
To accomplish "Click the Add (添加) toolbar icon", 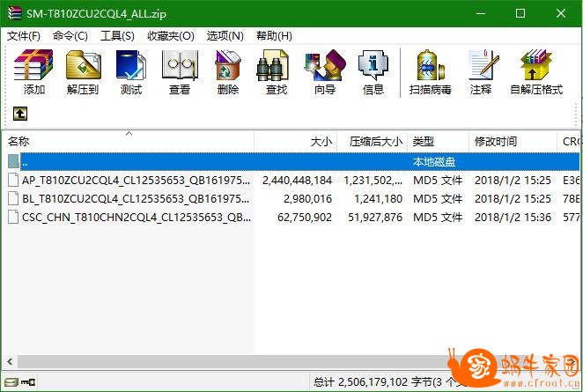I will click(x=33, y=65).
